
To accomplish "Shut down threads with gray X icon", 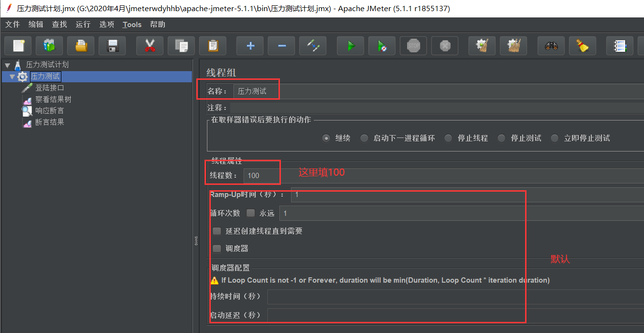I will 445,46.
